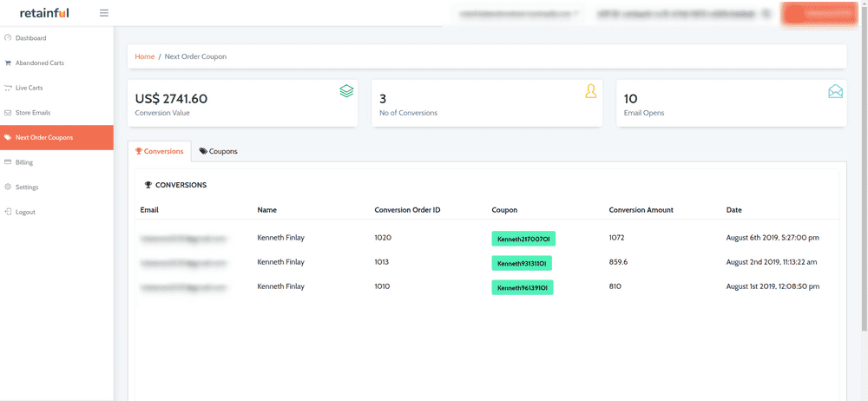This screenshot has height=401, width=868.
Task: Click the US$ 2741.60 conversion value
Action: 171,99
